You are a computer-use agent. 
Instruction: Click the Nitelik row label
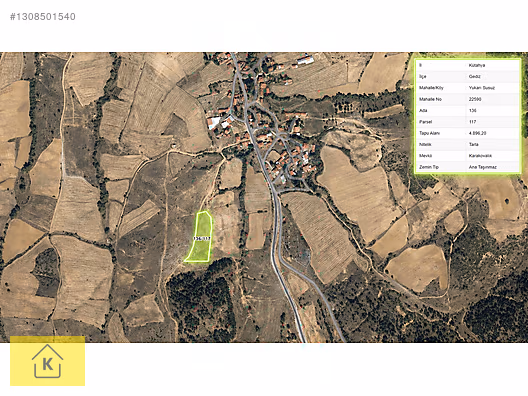click(425, 144)
